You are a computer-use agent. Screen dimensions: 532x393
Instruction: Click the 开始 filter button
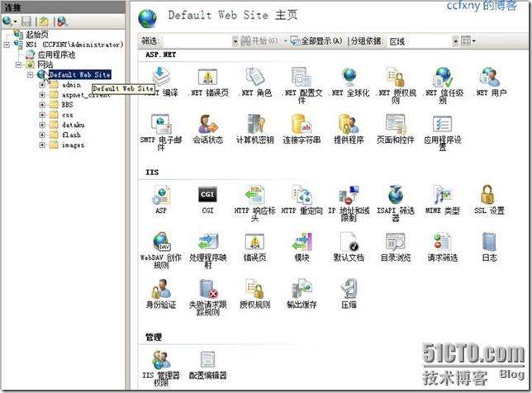tap(259, 41)
